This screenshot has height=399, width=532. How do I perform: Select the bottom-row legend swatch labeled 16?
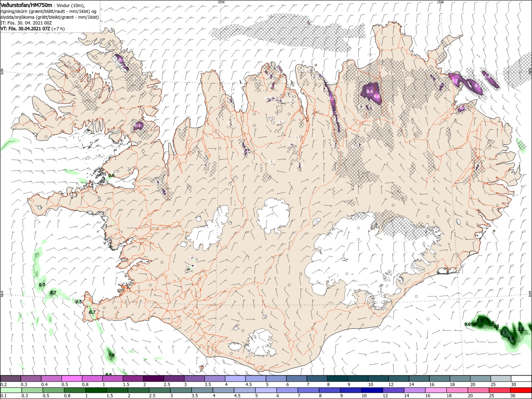point(436,391)
